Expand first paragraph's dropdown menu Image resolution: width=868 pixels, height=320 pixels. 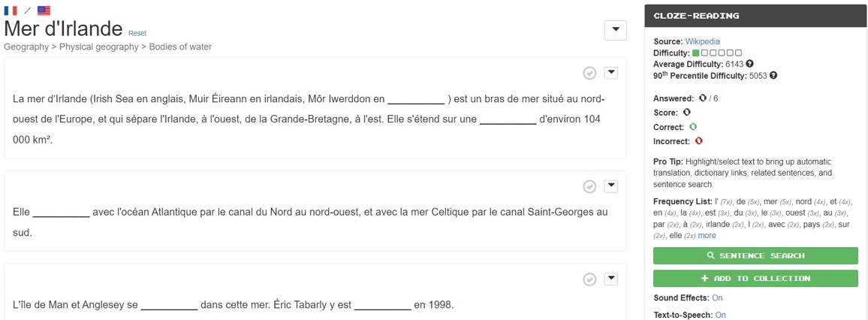coord(610,73)
